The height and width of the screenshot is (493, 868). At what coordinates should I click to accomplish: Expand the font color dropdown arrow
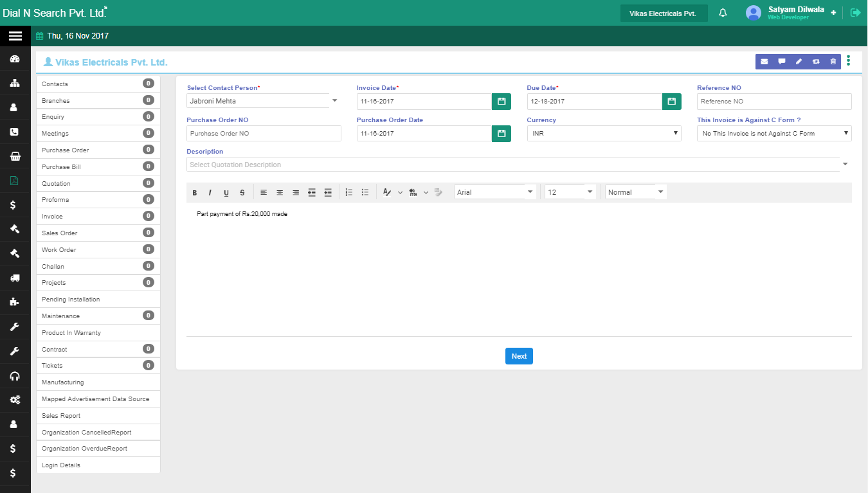(x=400, y=192)
